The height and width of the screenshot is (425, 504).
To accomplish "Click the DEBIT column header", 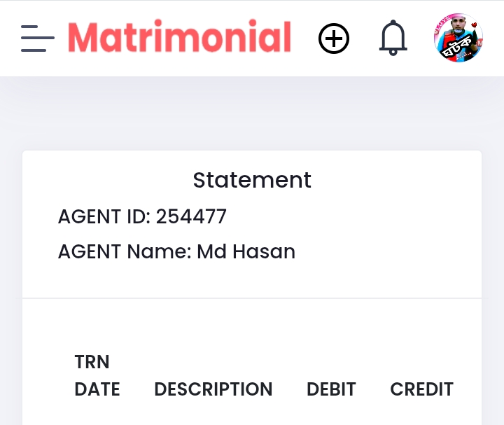I will (331, 389).
